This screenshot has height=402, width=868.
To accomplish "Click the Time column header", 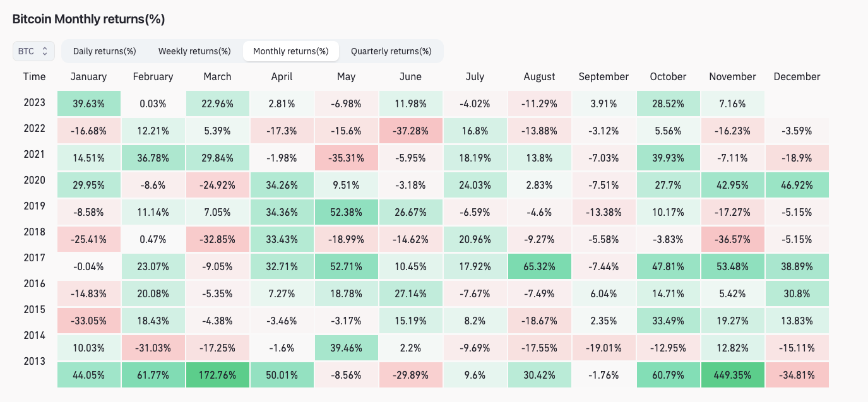I will pyautogui.click(x=34, y=76).
